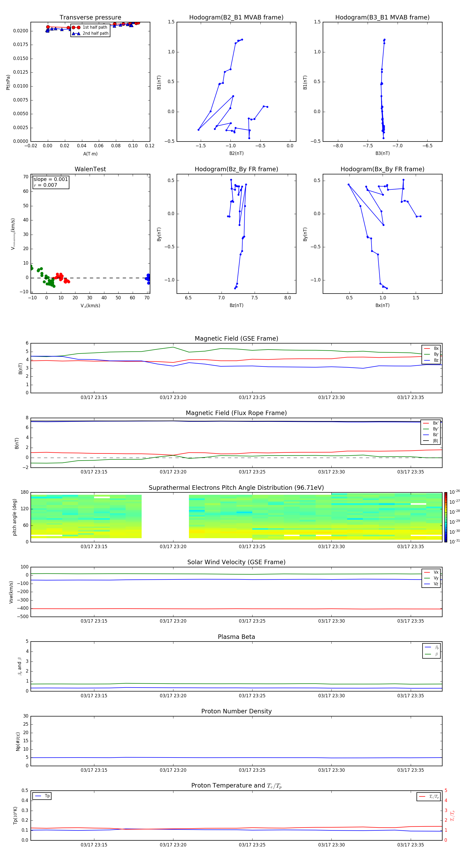473x868 pixels.
Task: Click the 'Proton Temperature and Te/Tp' title
Action: coord(236,786)
